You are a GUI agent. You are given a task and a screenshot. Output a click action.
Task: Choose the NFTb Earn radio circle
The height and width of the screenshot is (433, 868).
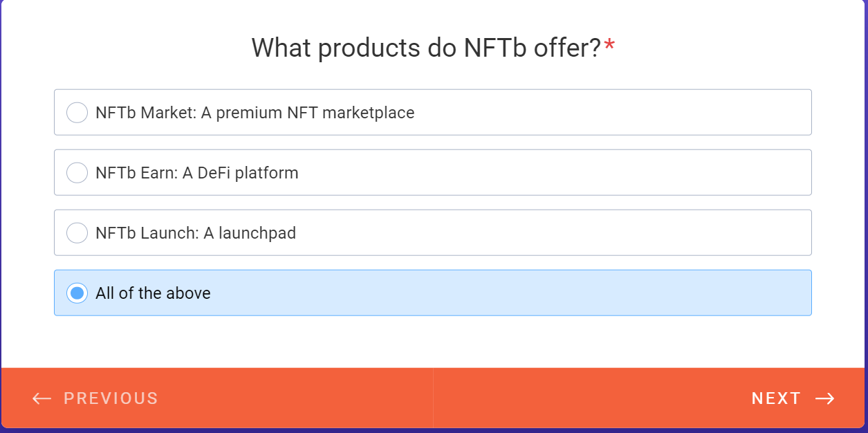(x=77, y=173)
